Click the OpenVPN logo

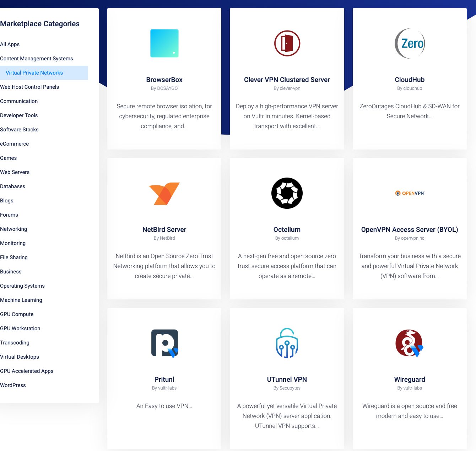(x=410, y=193)
